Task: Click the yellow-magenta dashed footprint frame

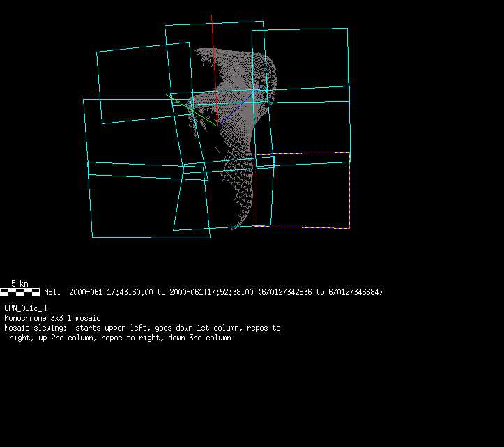Action: [x=302, y=190]
